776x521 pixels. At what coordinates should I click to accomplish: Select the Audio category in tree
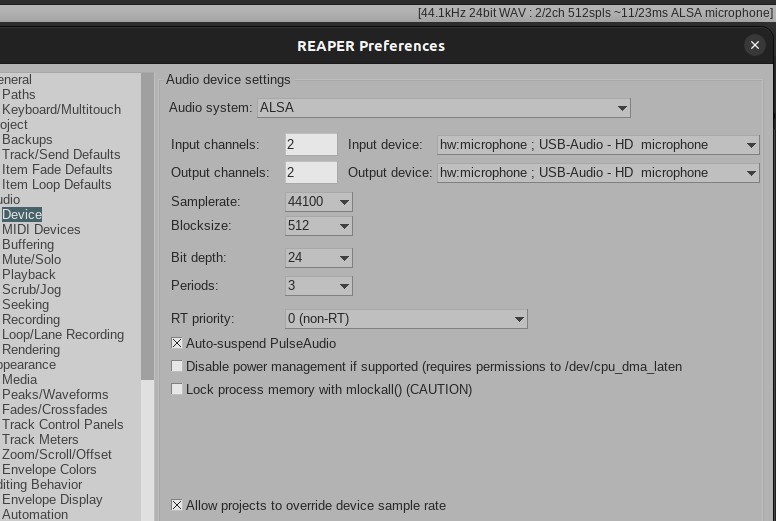pos(10,199)
